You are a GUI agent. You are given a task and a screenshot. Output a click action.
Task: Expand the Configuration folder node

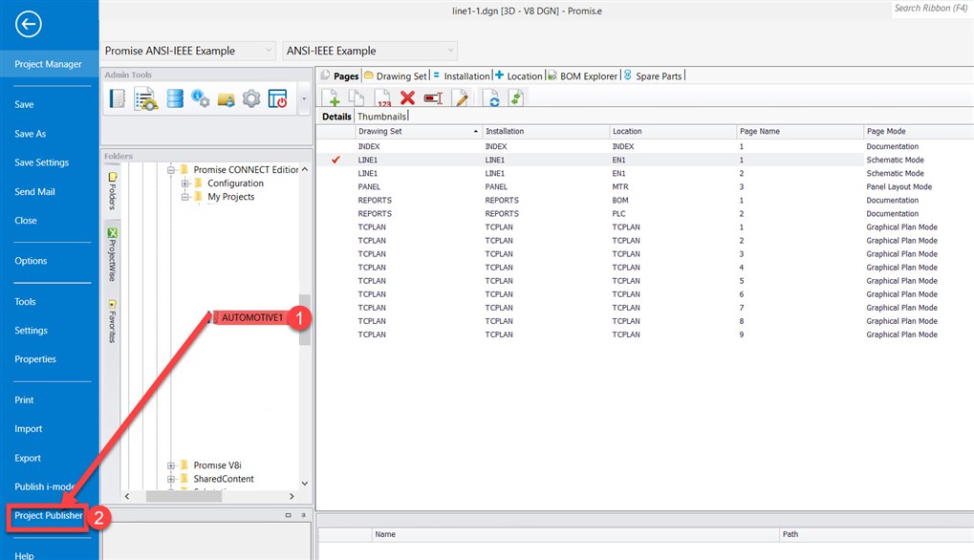coord(185,183)
